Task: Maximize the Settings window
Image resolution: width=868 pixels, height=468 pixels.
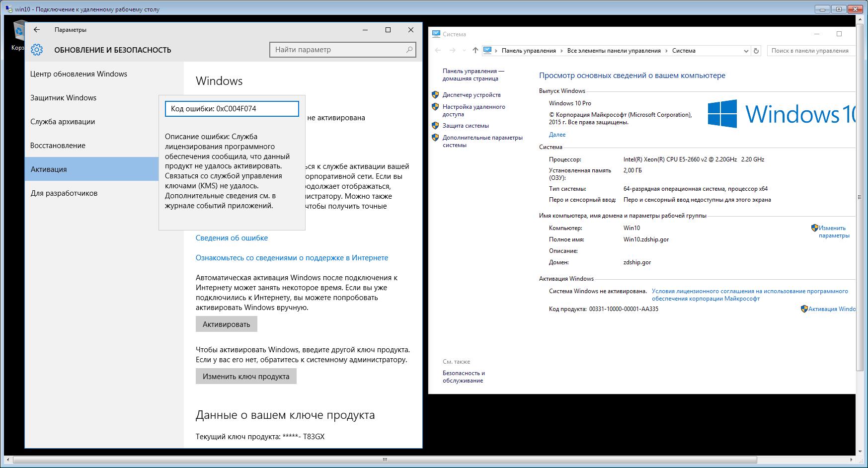Action: click(x=388, y=30)
